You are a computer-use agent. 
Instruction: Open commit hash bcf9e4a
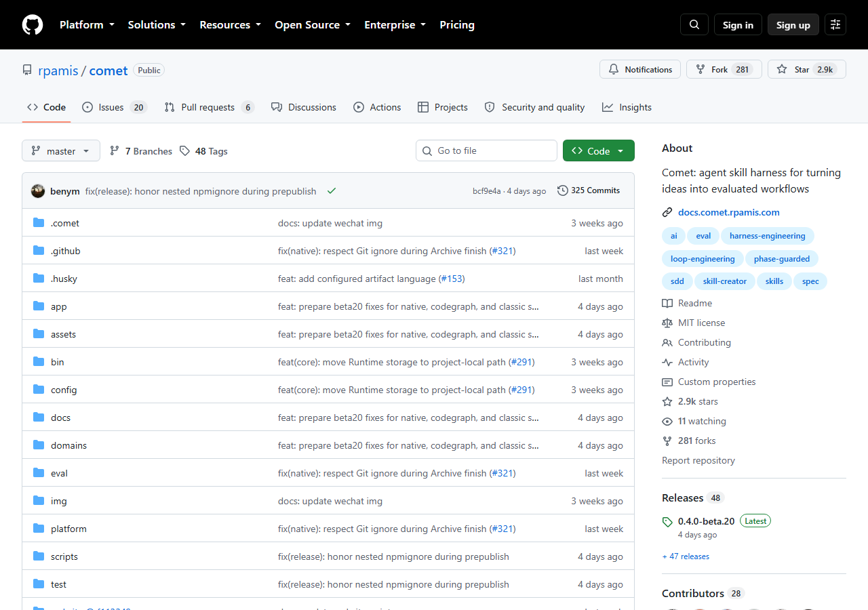point(487,191)
